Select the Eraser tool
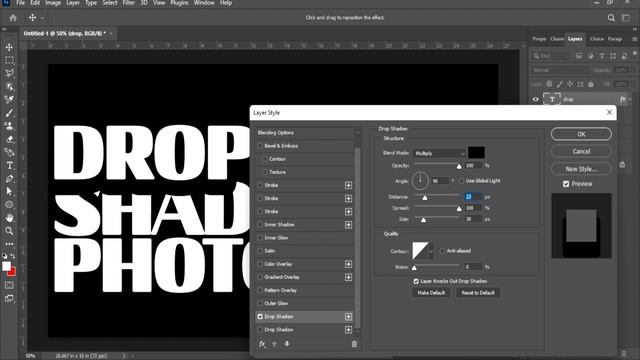Image resolution: width=640 pixels, height=360 pixels. coord(9,139)
